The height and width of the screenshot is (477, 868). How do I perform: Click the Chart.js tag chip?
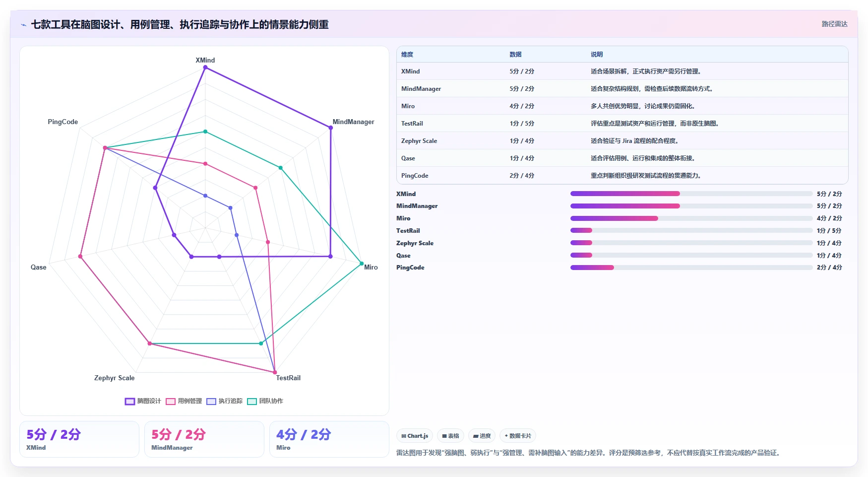[x=415, y=436]
